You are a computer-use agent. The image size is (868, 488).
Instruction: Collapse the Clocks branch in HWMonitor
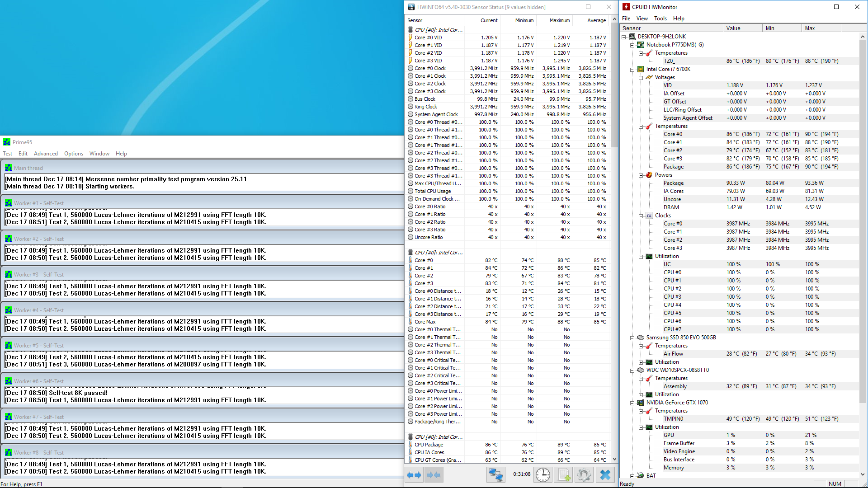point(641,216)
